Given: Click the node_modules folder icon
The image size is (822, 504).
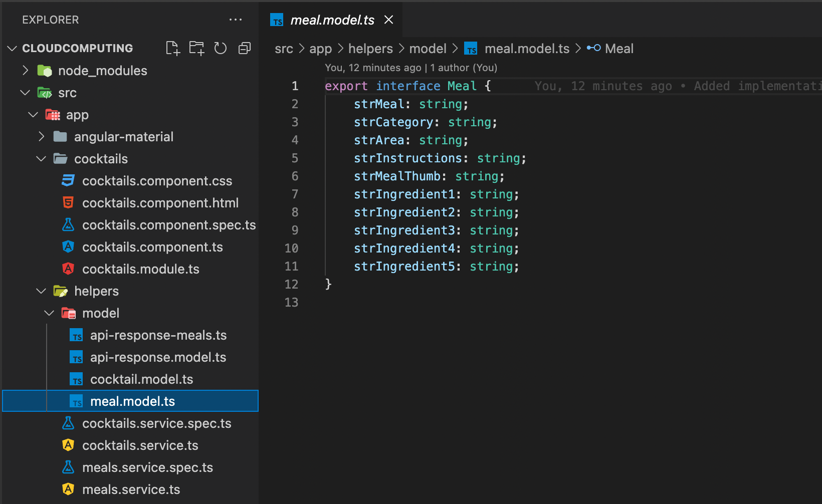Looking at the screenshot, I should pyautogui.click(x=45, y=71).
